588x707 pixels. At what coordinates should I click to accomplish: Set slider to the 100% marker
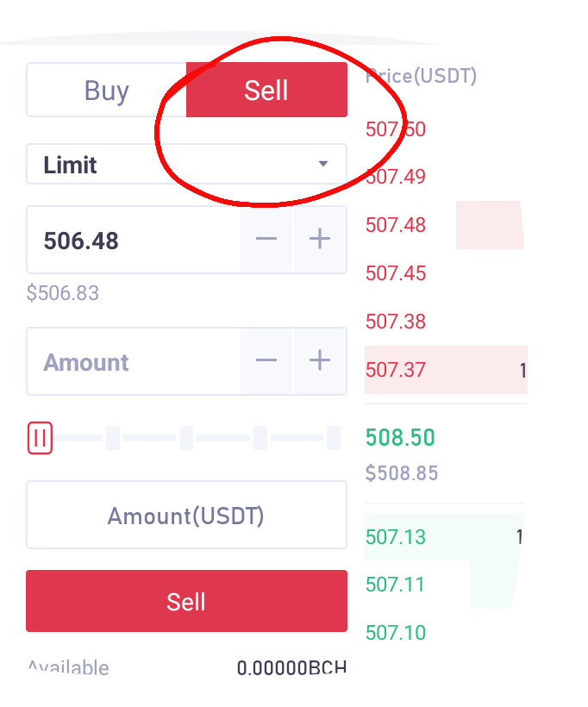334,438
